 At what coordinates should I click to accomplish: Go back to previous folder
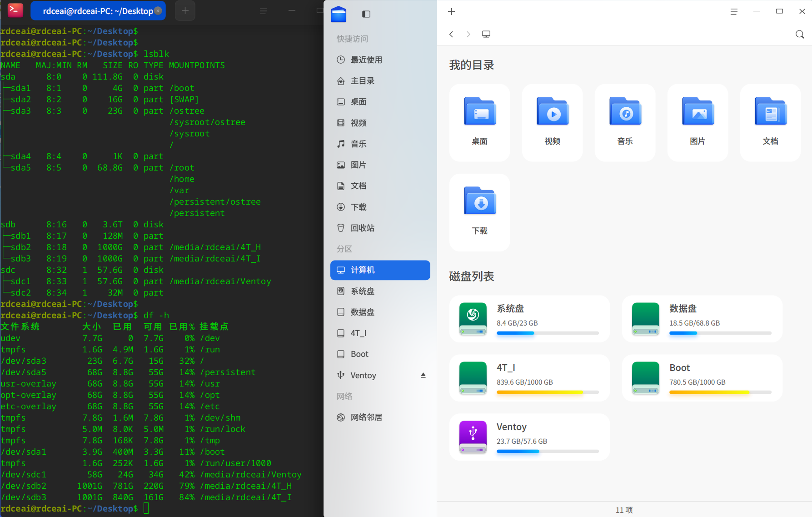tap(451, 34)
